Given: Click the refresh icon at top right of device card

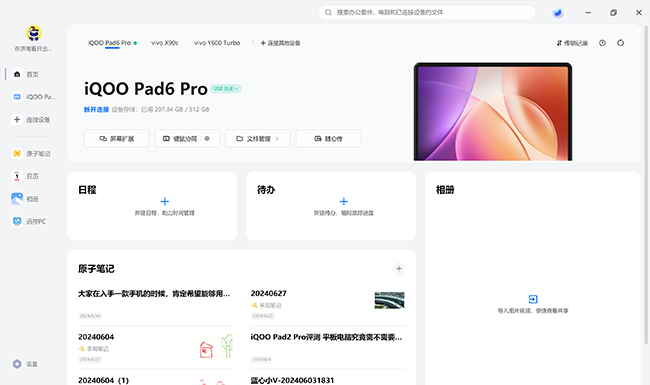Looking at the screenshot, I should pos(620,43).
